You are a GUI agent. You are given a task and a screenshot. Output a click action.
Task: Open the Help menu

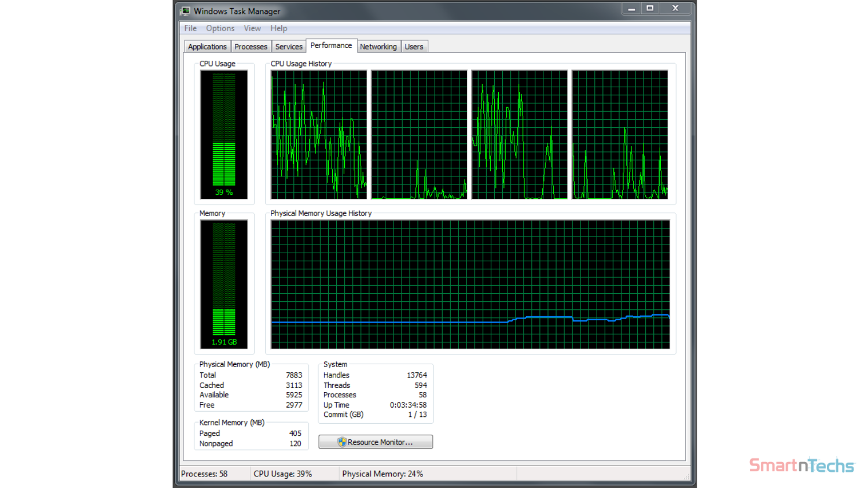(x=278, y=28)
